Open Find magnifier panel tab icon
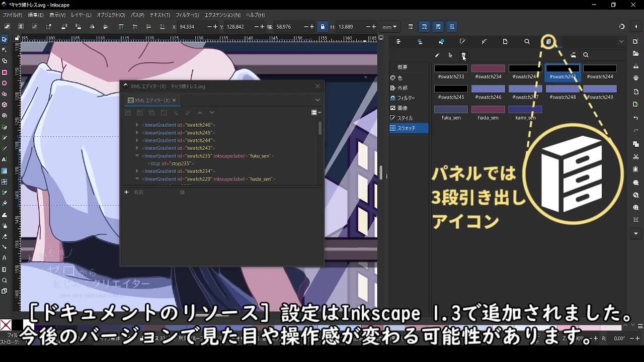The width and height of the screenshot is (644, 362). 527,42
